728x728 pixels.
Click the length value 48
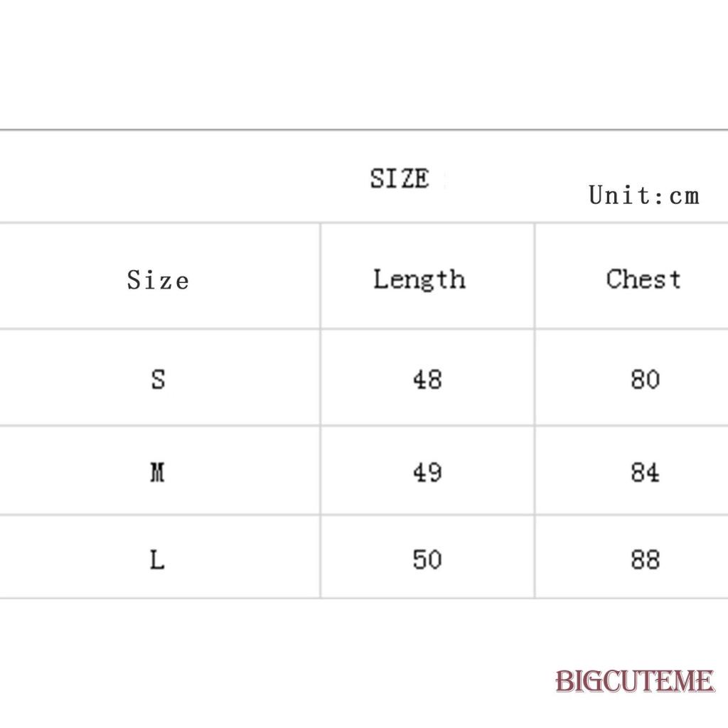[x=427, y=379]
